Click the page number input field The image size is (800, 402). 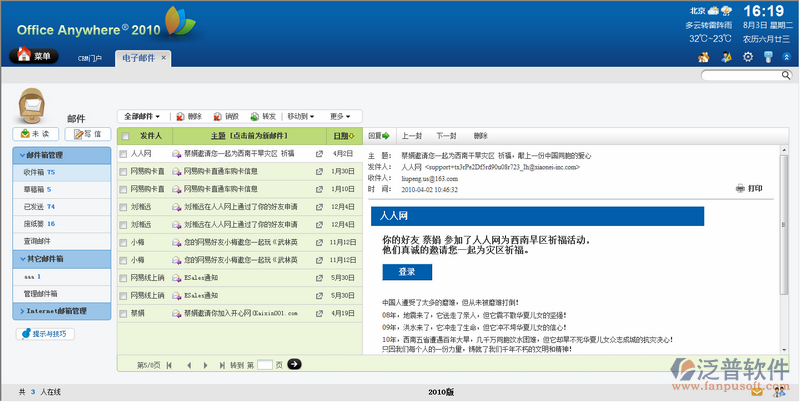(x=264, y=365)
